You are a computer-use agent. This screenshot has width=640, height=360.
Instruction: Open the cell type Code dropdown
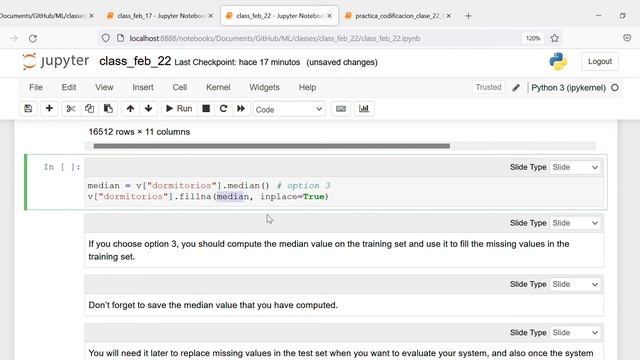(289, 109)
